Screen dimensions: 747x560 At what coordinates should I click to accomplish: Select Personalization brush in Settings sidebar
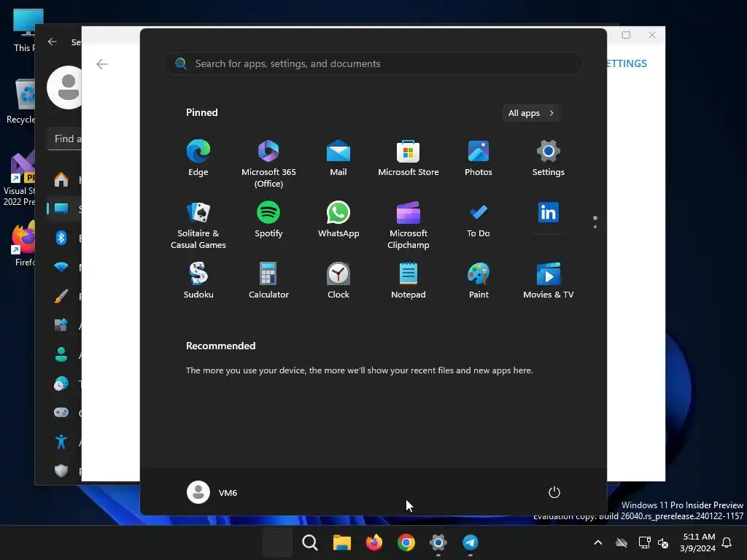pyautogui.click(x=64, y=296)
